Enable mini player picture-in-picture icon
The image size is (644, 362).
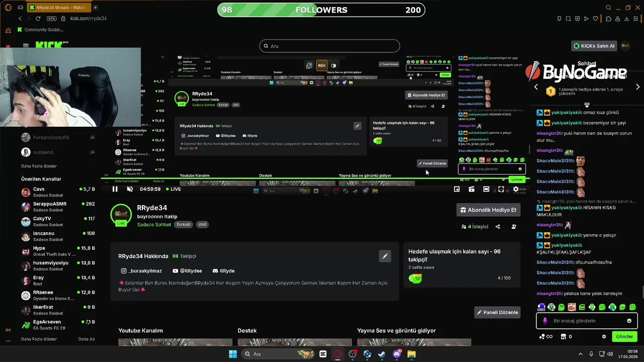tap(457, 189)
